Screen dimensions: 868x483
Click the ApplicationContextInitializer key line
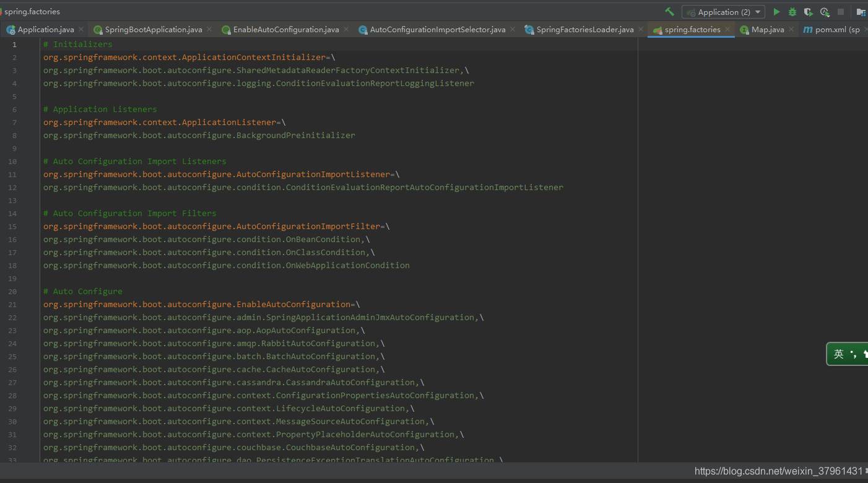pyautogui.click(x=189, y=57)
